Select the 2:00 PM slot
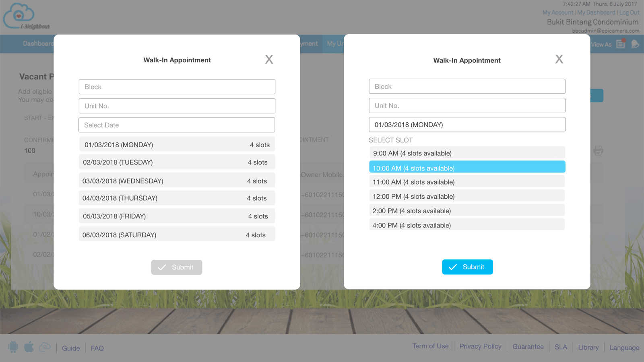The image size is (644, 362). pyautogui.click(x=467, y=211)
